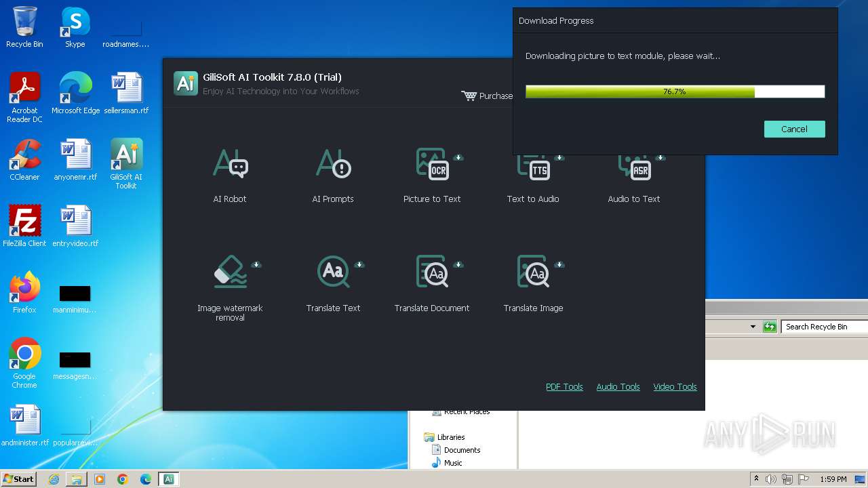Viewport: 868px width, 488px height.
Task: Open the Translate Image tool
Action: click(533, 283)
